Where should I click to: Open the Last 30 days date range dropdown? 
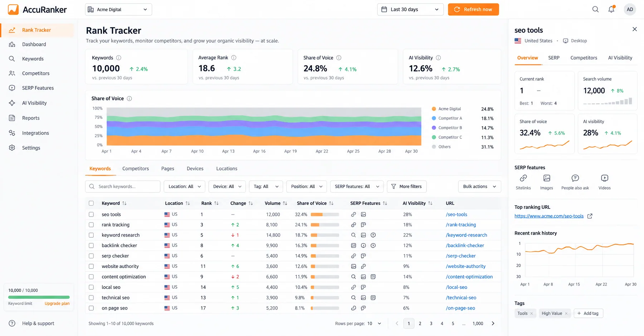pos(410,10)
